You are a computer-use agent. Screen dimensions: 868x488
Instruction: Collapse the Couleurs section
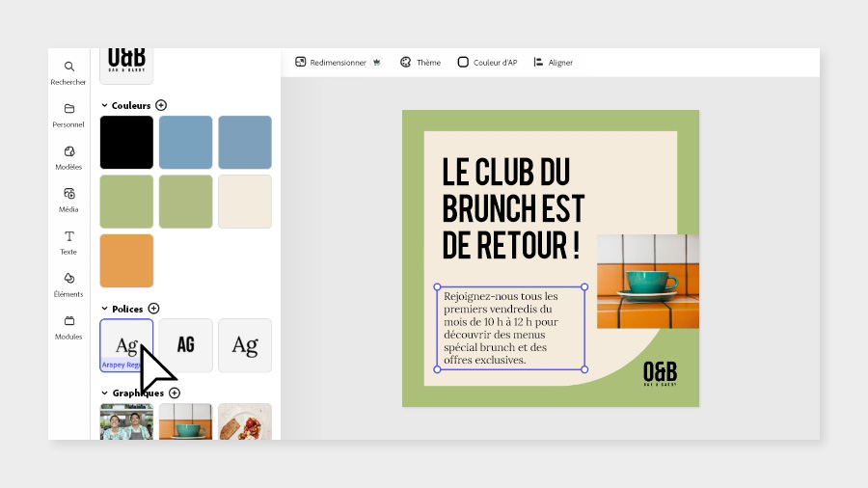click(104, 105)
